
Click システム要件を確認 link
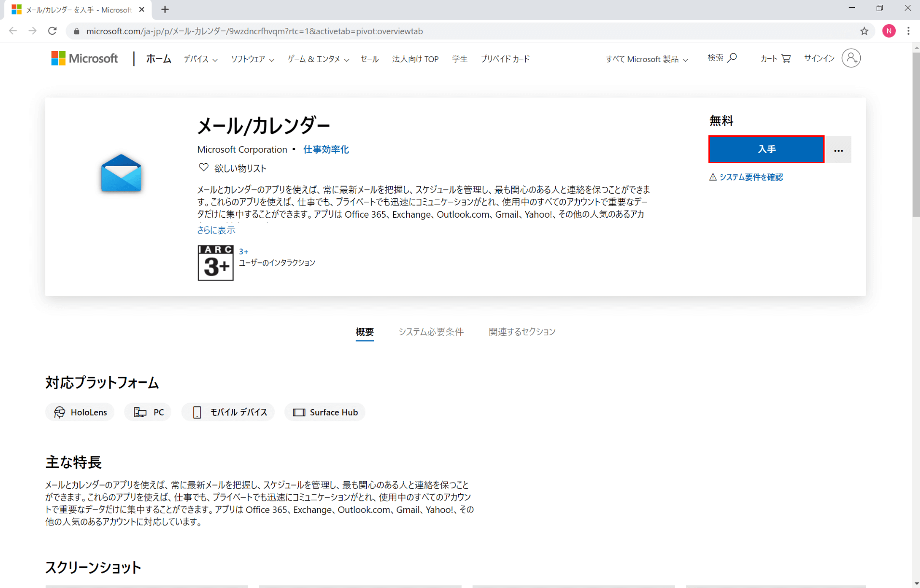(751, 177)
